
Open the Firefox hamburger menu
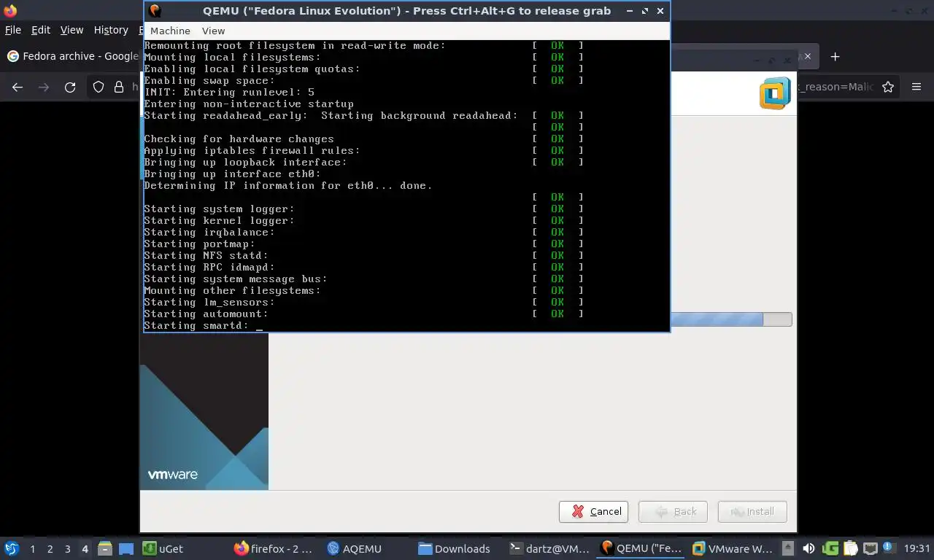tap(916, 87)
